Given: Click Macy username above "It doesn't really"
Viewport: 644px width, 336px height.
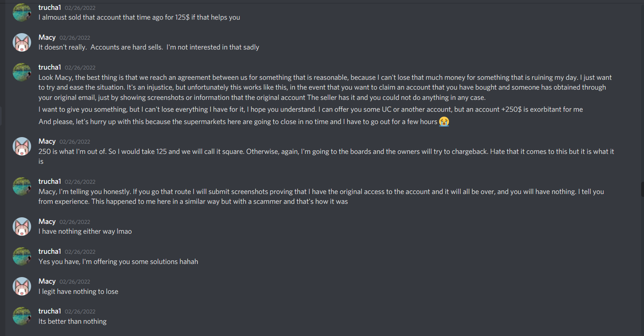Looking at the screenshot, I should (x=47, y=37).
